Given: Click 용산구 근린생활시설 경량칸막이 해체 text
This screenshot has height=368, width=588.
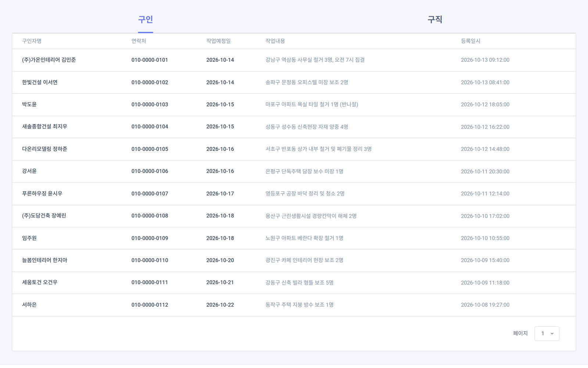Looking at the screenshot, I should click(x=311, y=216).
